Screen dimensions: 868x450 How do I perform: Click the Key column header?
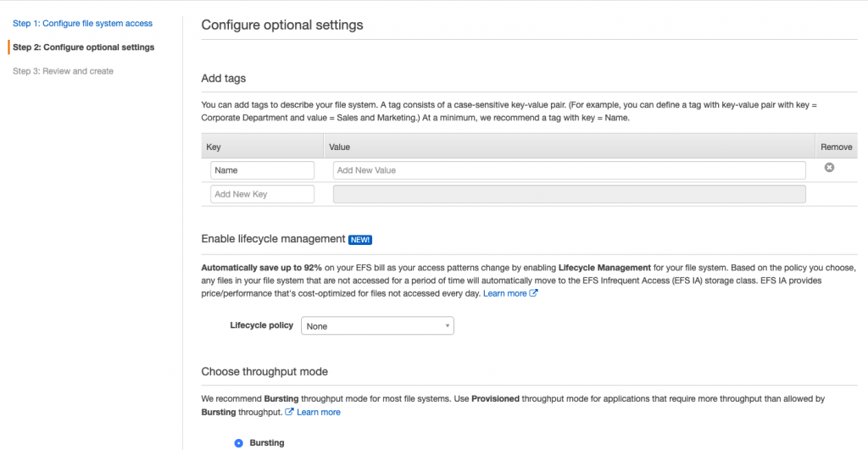[214, 147]
